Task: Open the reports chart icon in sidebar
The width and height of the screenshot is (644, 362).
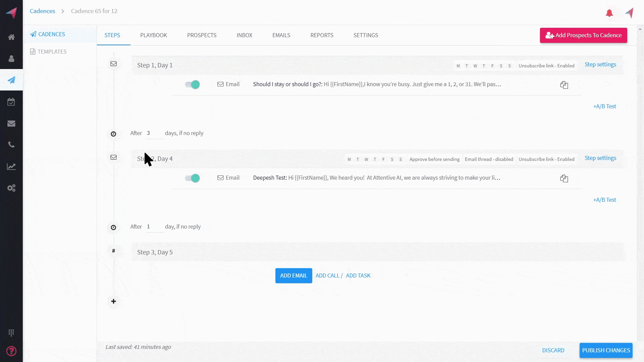Action: 11,167
